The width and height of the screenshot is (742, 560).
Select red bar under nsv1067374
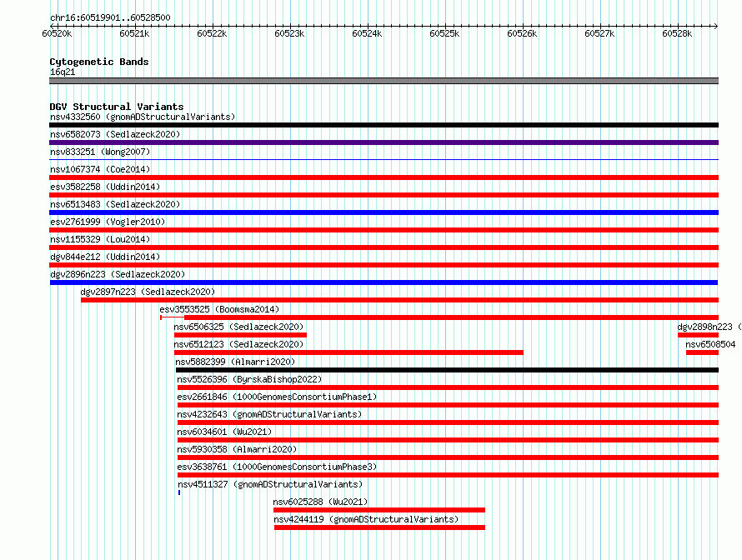click(x=384, y=177)
